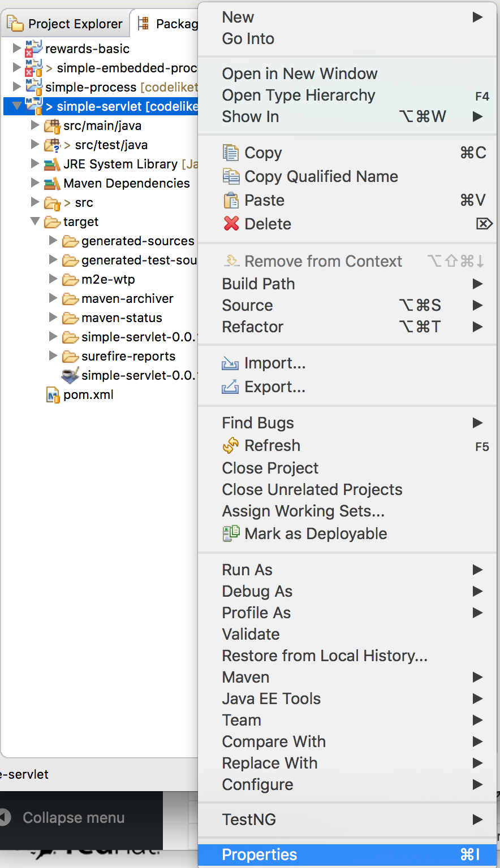This screenshot has height=868, width=500.
Task: Click the Refresh arrows icon
Action: [231, 446]
